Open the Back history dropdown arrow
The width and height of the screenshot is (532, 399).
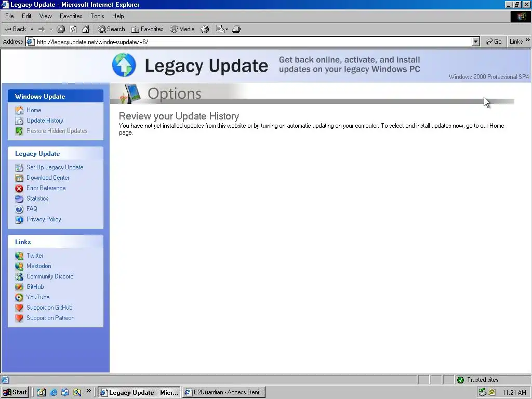[x=32, y=29]
